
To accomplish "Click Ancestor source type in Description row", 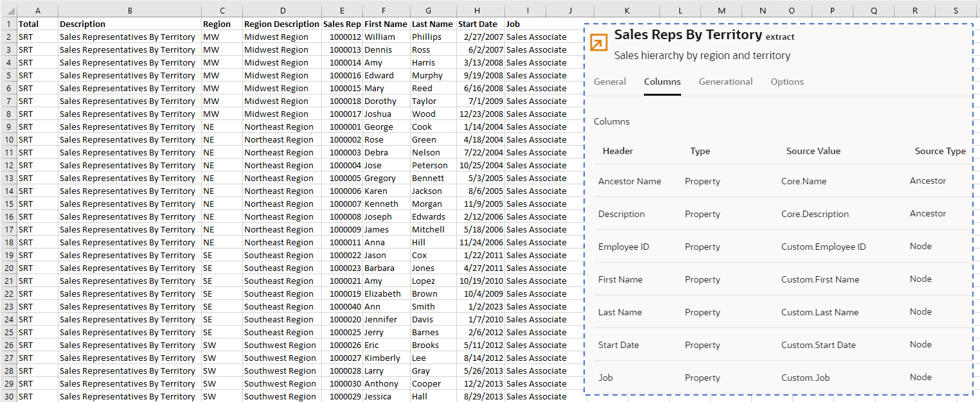I will [928, 213].
